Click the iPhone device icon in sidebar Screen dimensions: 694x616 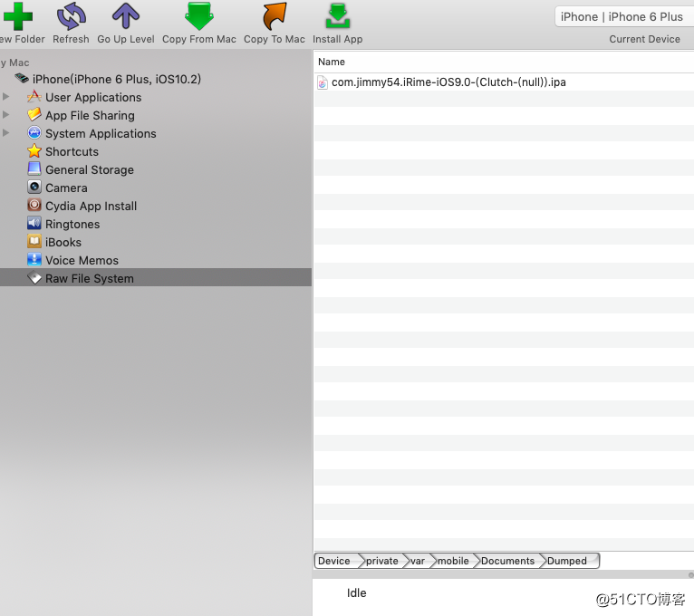click(22, 79)
